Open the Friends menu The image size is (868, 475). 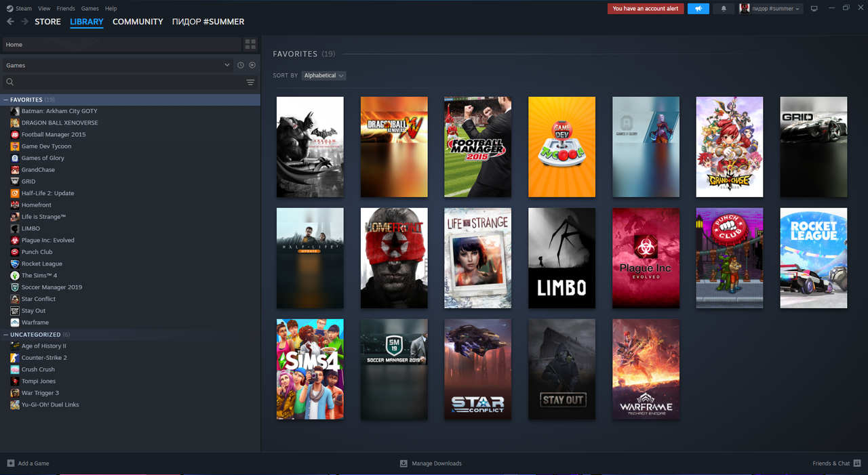click(x=66, y=9)
